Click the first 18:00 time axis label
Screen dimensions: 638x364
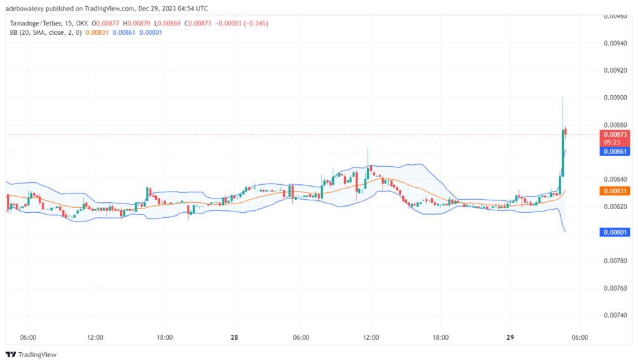pyautogui.click(x=164, y=337)
